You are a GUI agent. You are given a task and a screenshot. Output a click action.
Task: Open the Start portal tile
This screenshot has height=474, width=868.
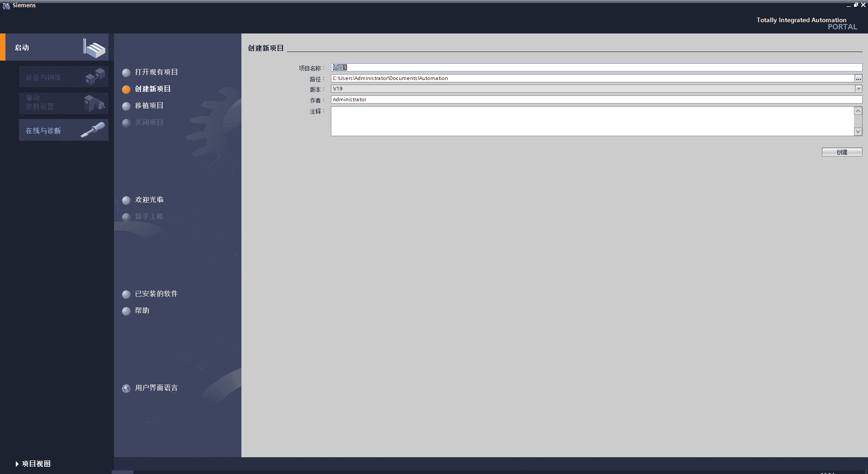(x=55, y=47)
